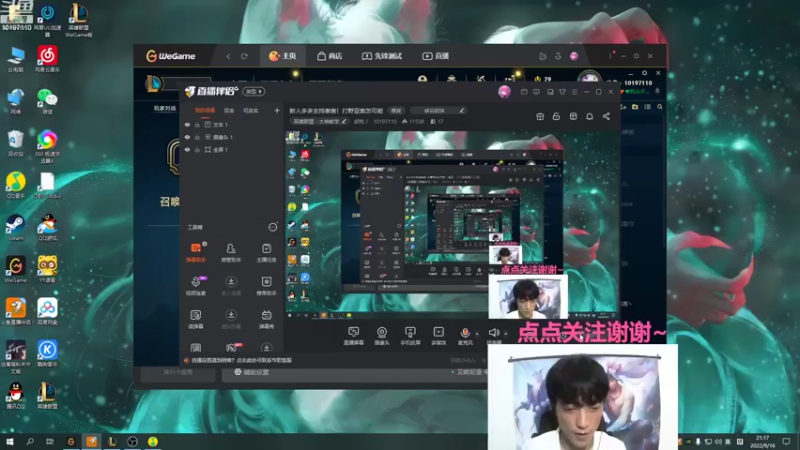Open the WeGame 直播 live tab
The image size is (800, 450).
point(436,56)
